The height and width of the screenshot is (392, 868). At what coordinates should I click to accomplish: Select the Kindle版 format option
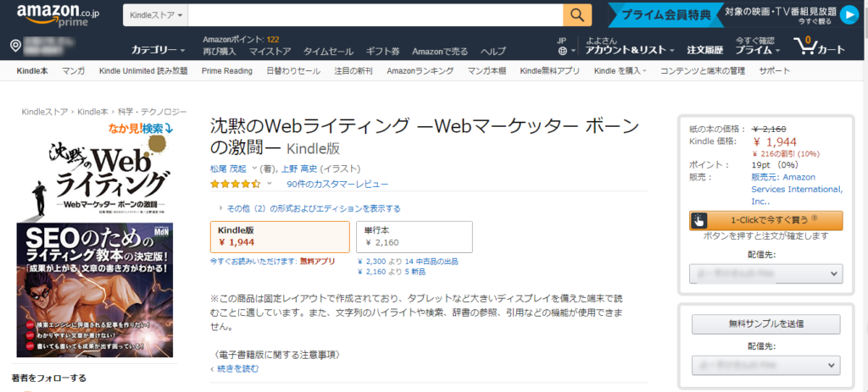pos(280,236)
